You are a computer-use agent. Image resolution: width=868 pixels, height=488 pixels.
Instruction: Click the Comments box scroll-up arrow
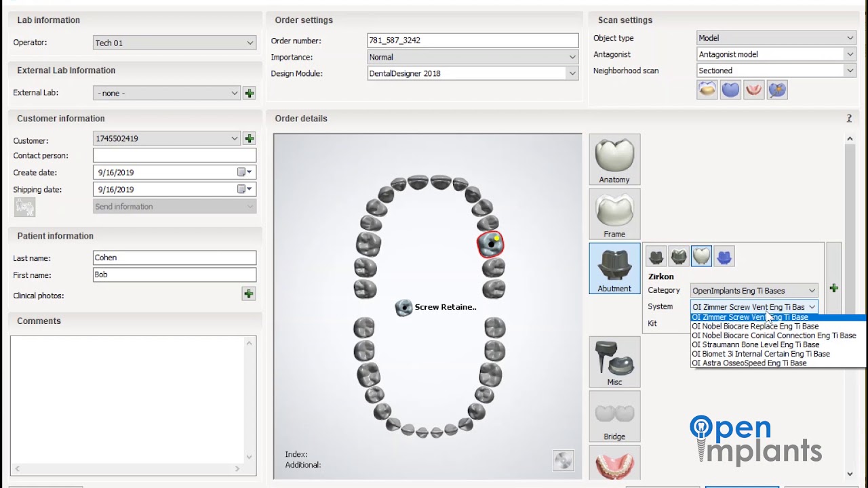coord(249,344)
